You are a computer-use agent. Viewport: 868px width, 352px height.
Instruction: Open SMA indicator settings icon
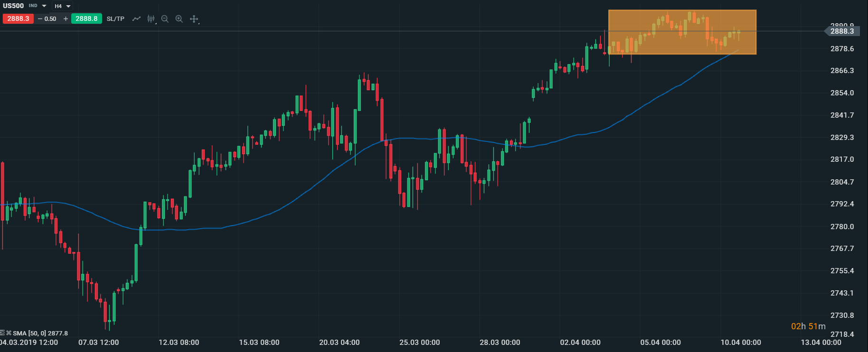pyautogui.click(x=2, y=333)
